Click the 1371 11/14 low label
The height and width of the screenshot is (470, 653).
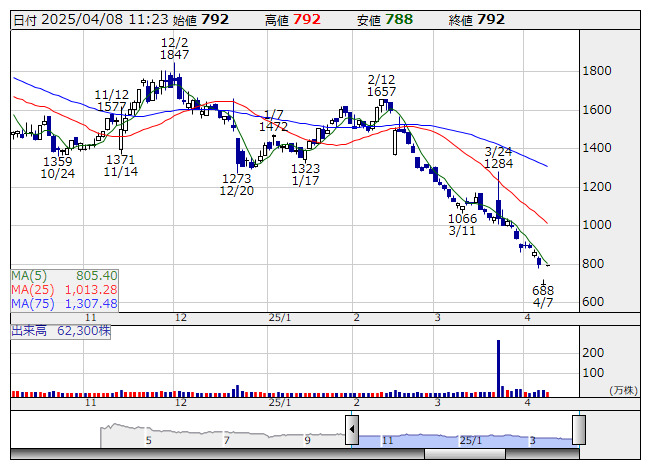(121, 165)
